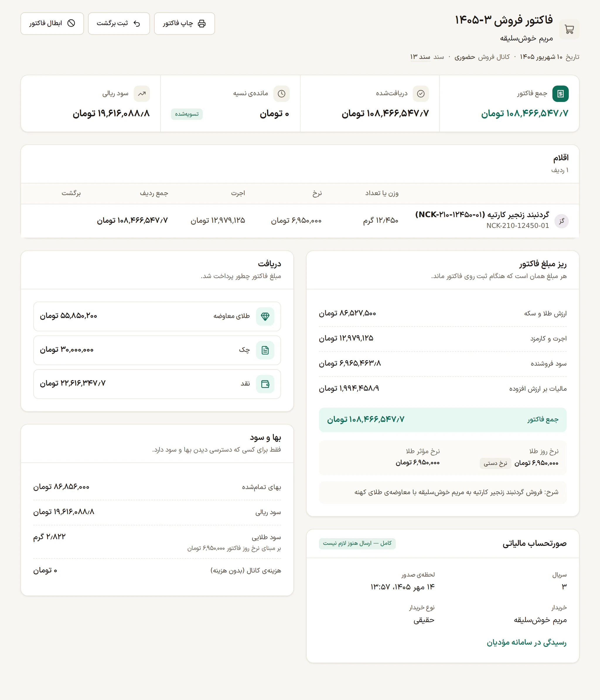Click کانال فروش حضوری in header
This screenshot has height=700, width=600.
482,57
